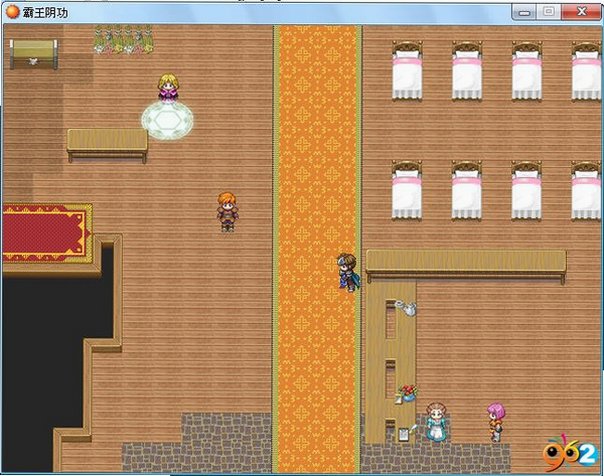Click the orange-haired armored character
The image size is (604, 476).
pyautogui.click(x=227, y=212)
